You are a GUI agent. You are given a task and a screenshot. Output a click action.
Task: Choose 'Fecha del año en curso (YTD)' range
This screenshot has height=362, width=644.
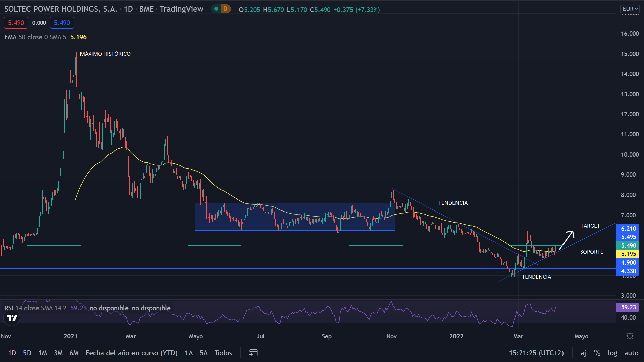131,353
